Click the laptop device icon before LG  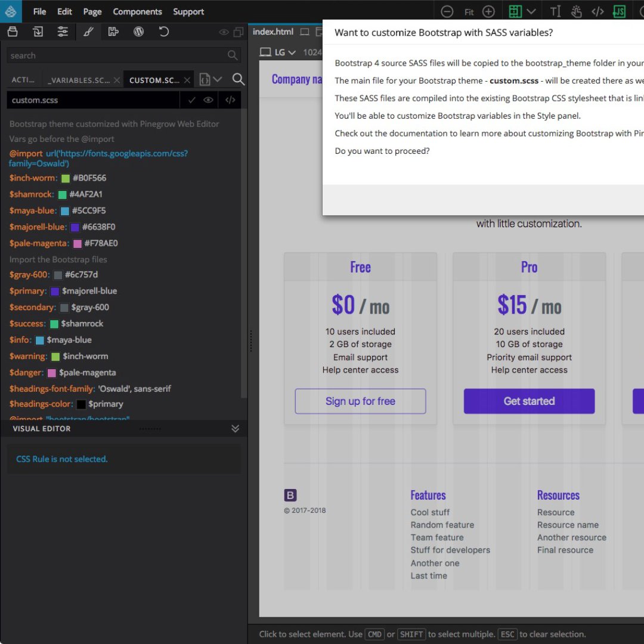point(266,52)
